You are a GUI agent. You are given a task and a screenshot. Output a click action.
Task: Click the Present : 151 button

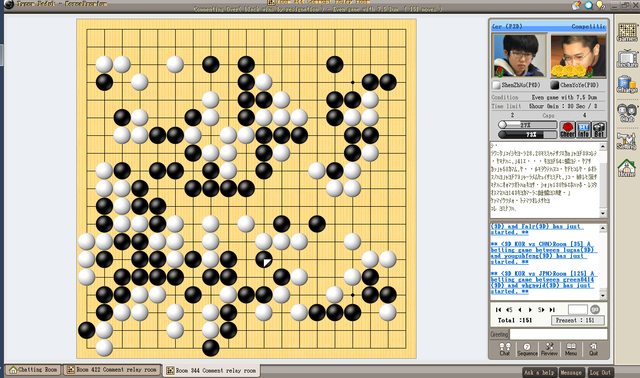pos(578,320)
